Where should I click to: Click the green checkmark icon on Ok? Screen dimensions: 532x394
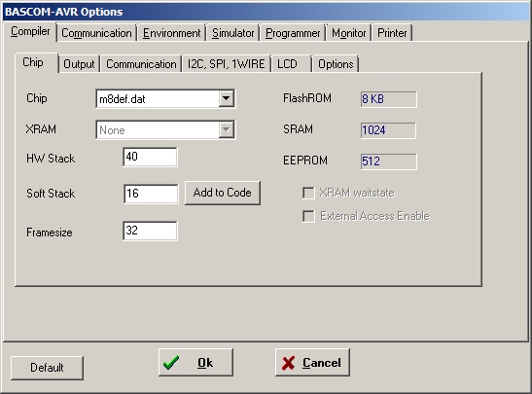point(171,363)
